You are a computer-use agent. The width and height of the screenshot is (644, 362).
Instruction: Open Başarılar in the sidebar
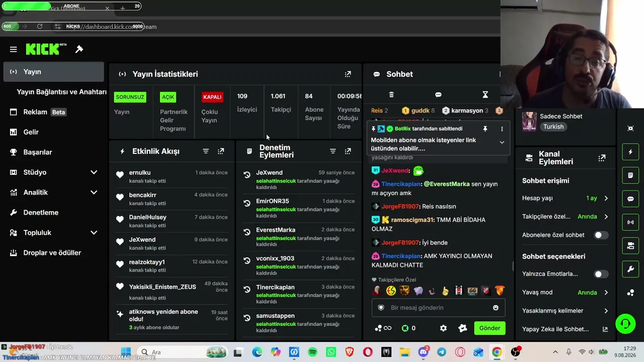[53, 152]
